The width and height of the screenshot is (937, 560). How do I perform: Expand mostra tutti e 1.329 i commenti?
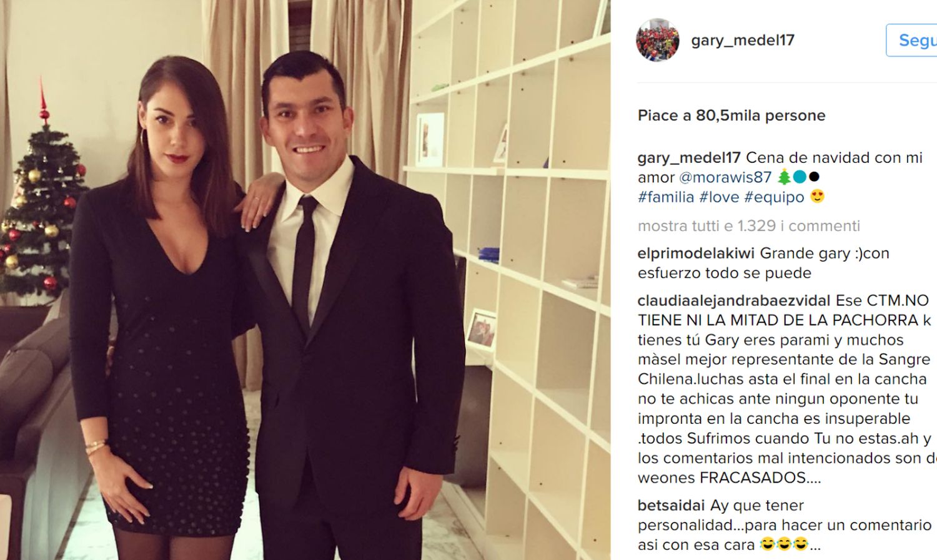click(x=749, y=226)
